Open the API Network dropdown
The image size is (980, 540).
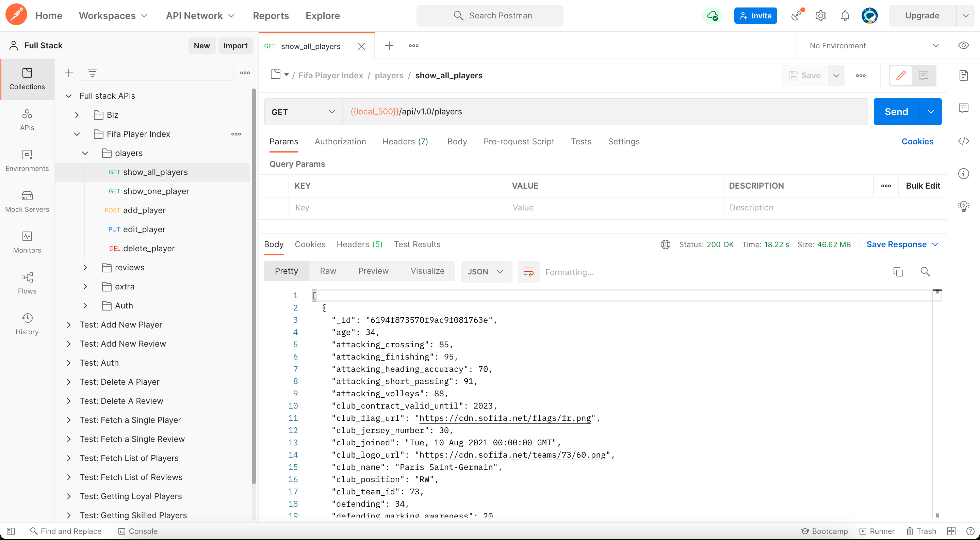pos(200,16)
